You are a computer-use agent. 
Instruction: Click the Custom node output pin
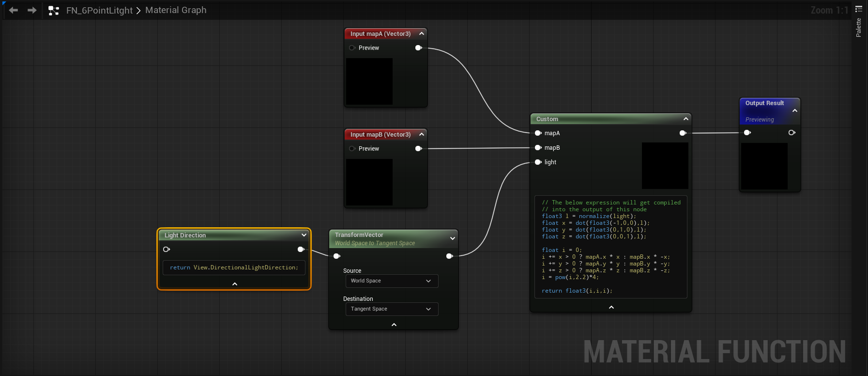tap(683, 133)
